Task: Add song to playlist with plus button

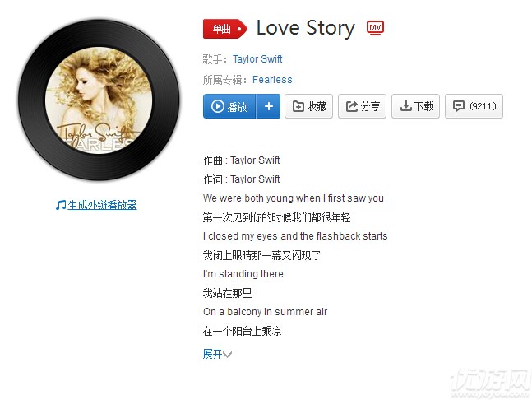Action: pos(268,106)
